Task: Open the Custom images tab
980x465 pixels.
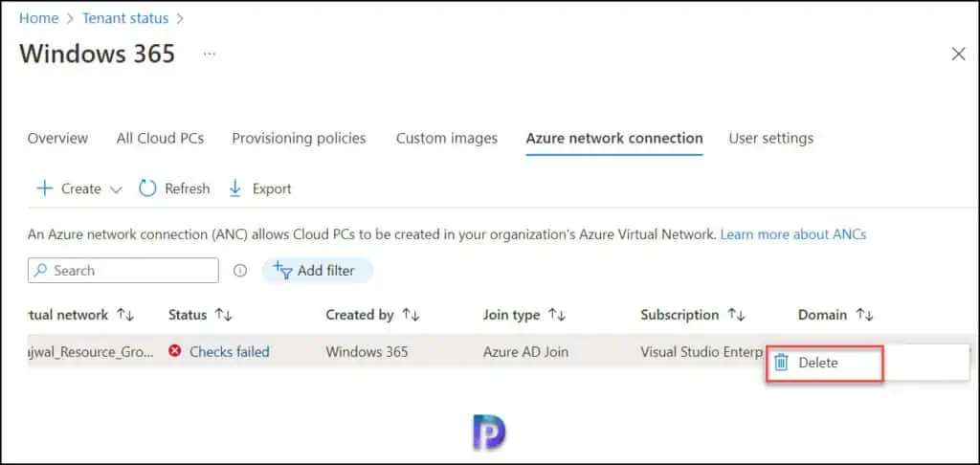Action: tap(447, 138)
